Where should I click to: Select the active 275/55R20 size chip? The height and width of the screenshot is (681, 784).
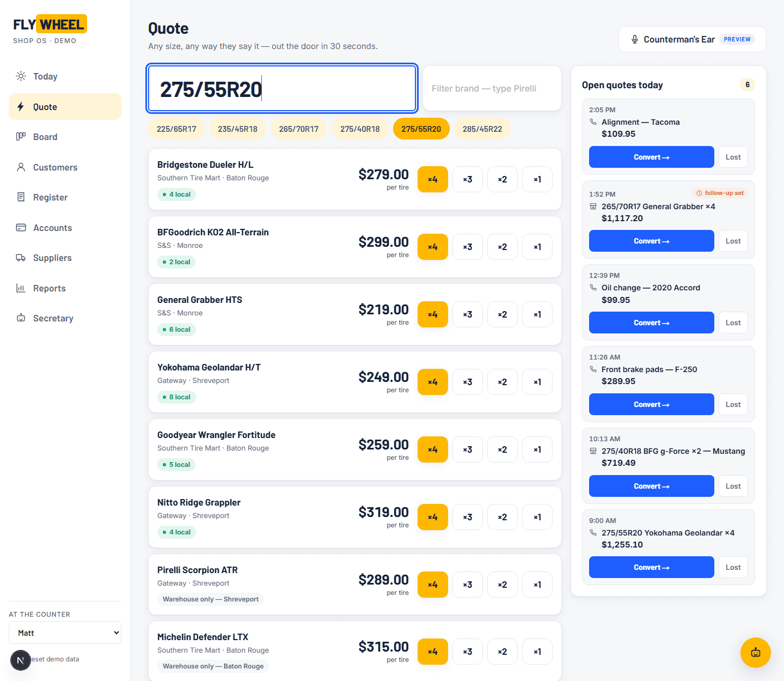[x=421, y=129]
